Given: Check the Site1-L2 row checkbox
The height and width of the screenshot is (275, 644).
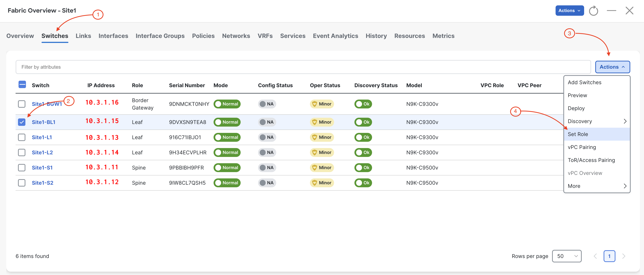Looking at the screenshot, I should (x=22, y=152).
